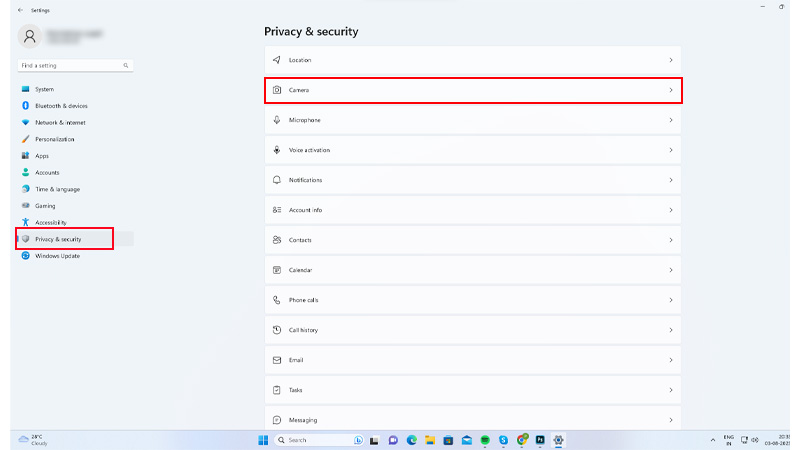Open Photoshop from the taskbar
This screenshot has width=800, height=450.
click(540, 440)
